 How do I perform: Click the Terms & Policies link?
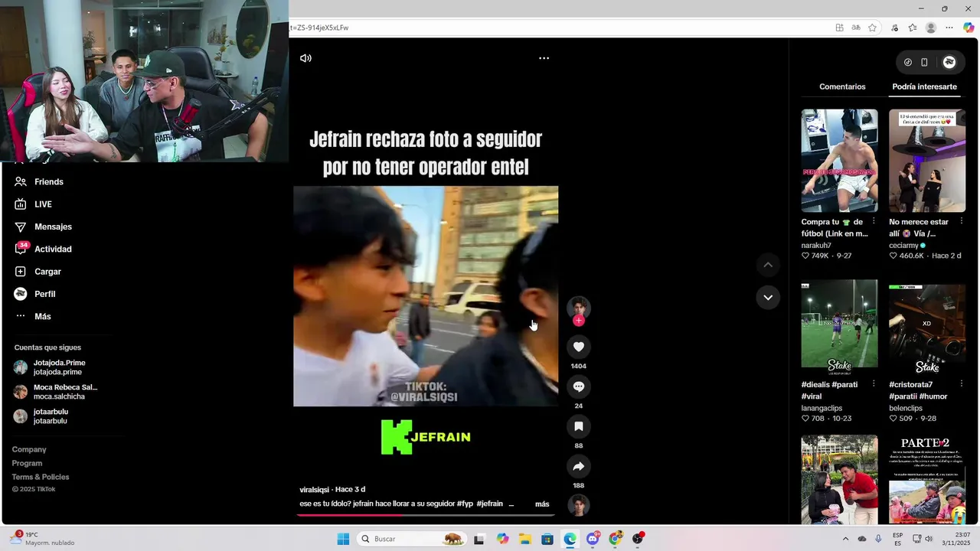coord(41,477)
